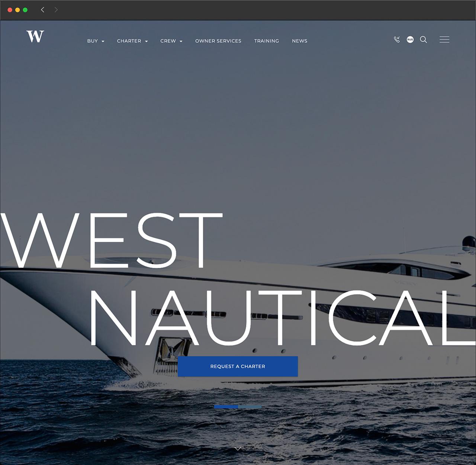
Task: Open the phone callback icon
Action: pos(397,39)
